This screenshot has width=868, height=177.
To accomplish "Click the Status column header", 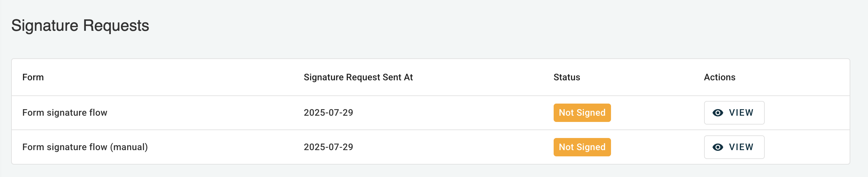I will click(x=566, y=77).
